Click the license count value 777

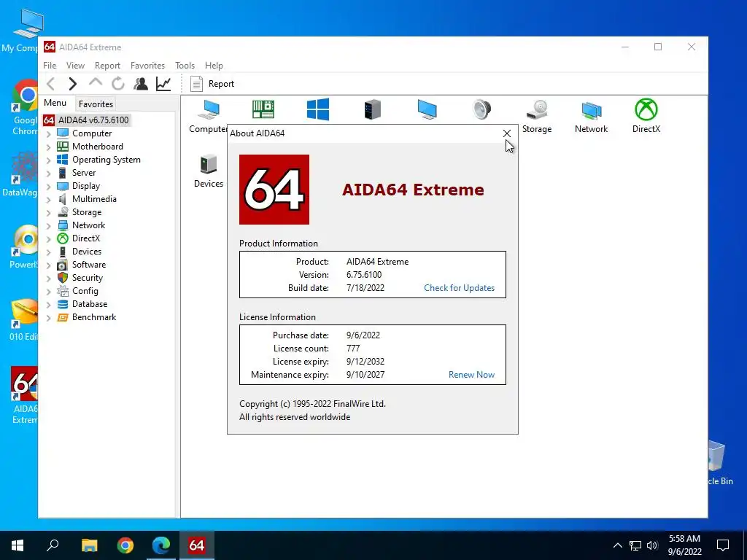pos(353,349)
